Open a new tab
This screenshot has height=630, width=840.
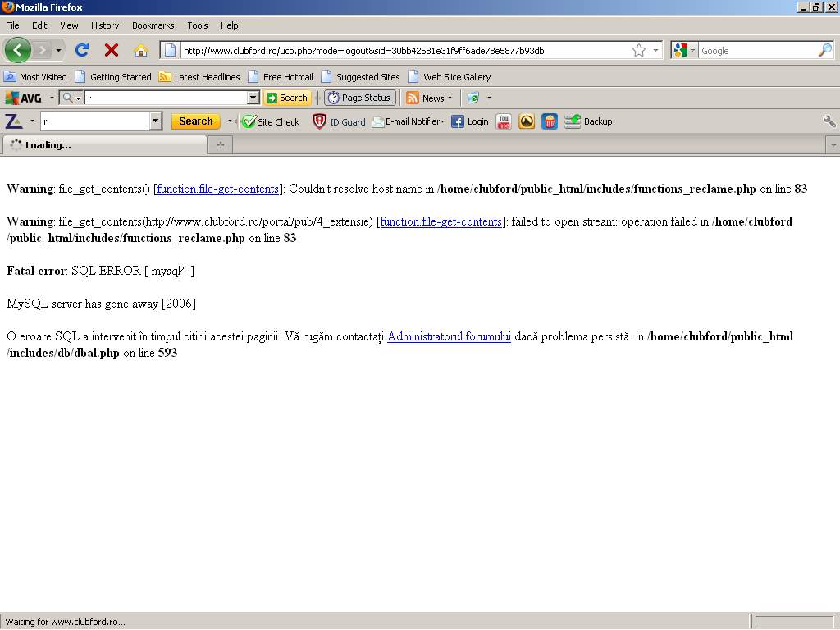220,145
